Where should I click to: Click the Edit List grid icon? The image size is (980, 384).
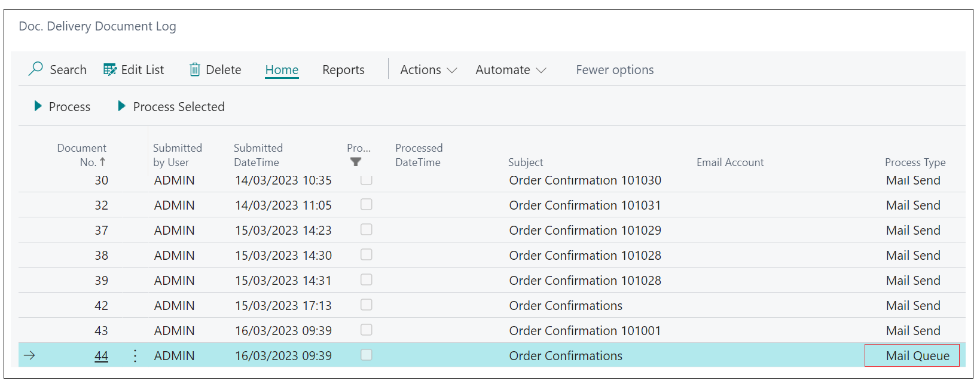point(110,70)
